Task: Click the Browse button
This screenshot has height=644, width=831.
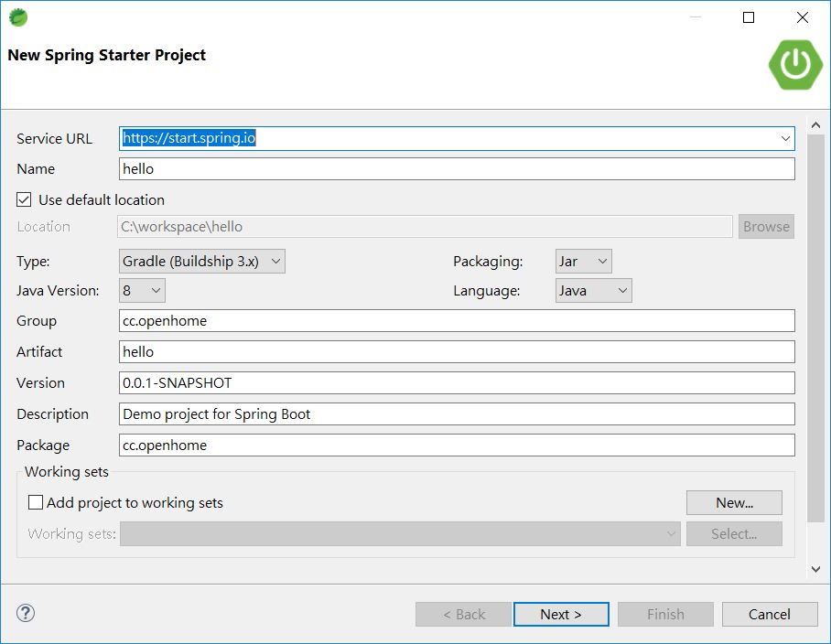Action: (766, 226)
